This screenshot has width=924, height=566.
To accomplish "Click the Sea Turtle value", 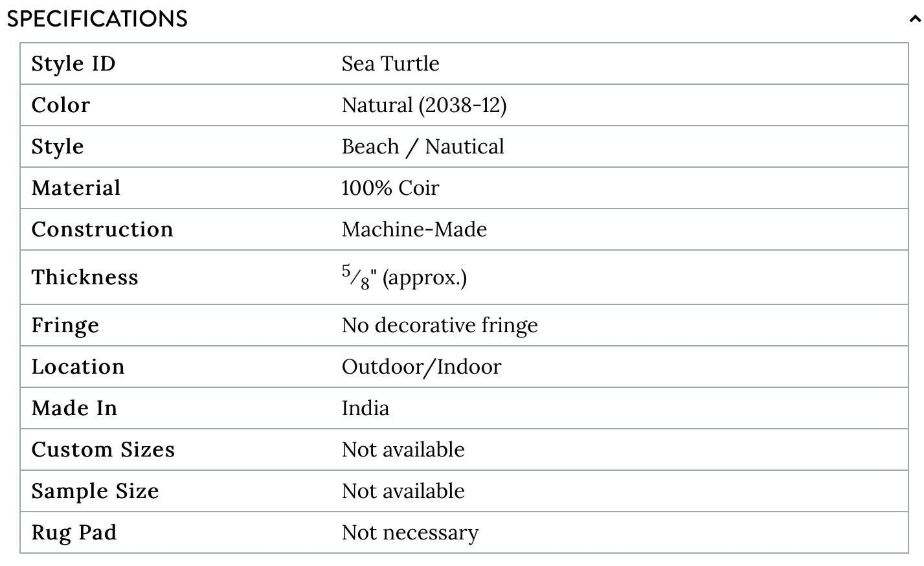I will [390, 63].
